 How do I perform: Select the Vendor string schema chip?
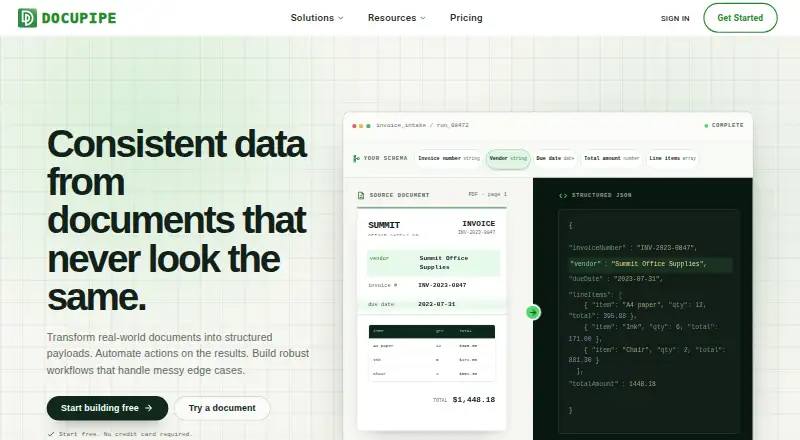click(508, 158)
